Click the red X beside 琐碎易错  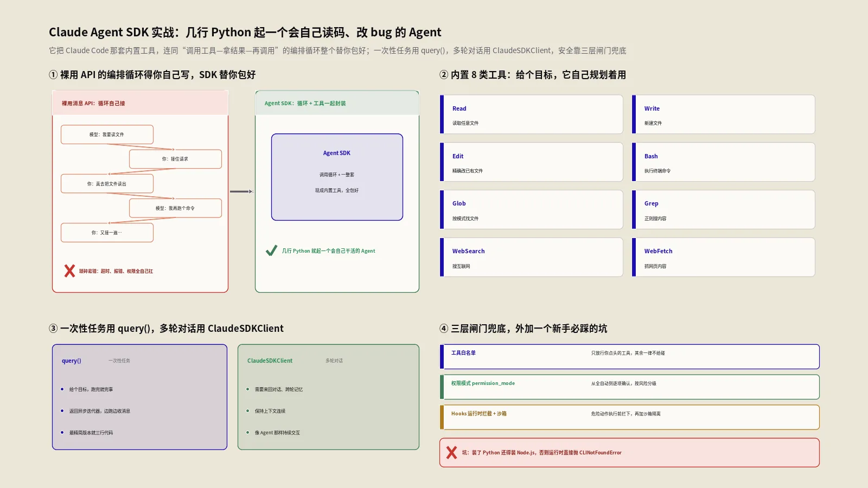coord(69,271)
